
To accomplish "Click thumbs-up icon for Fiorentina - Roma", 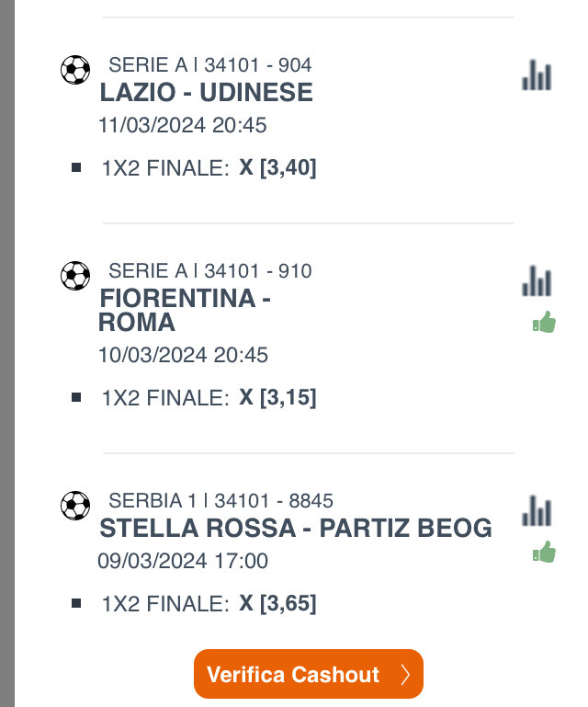I will pos(545,323).
